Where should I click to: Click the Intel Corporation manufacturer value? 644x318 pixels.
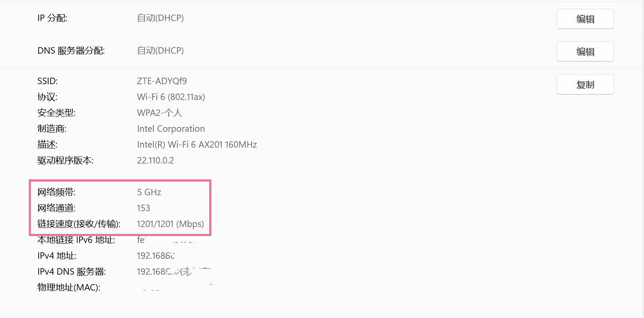[171, 129]
